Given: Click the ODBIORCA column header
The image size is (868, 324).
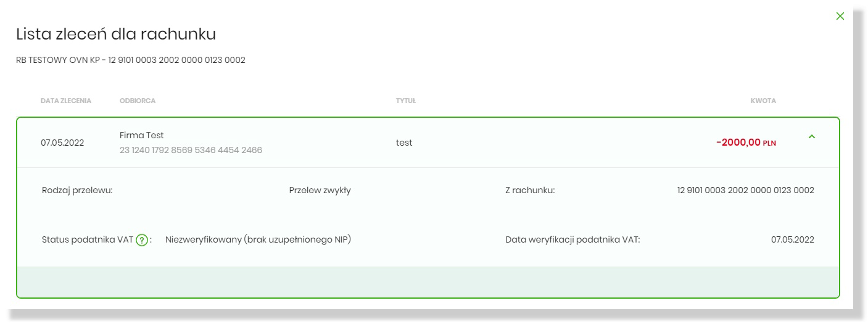Looking at the screenshot, I should click(138, 101).
